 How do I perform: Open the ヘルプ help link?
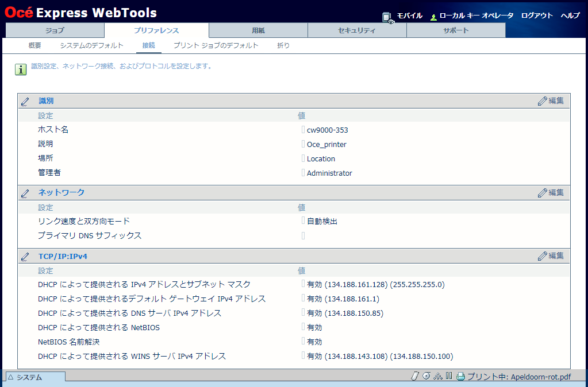570,16
